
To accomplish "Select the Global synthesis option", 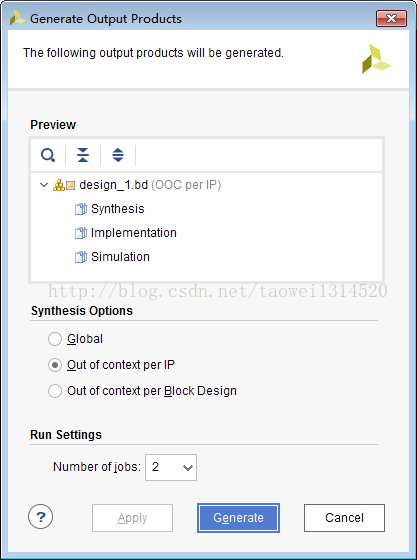I will tap(55, 339).
